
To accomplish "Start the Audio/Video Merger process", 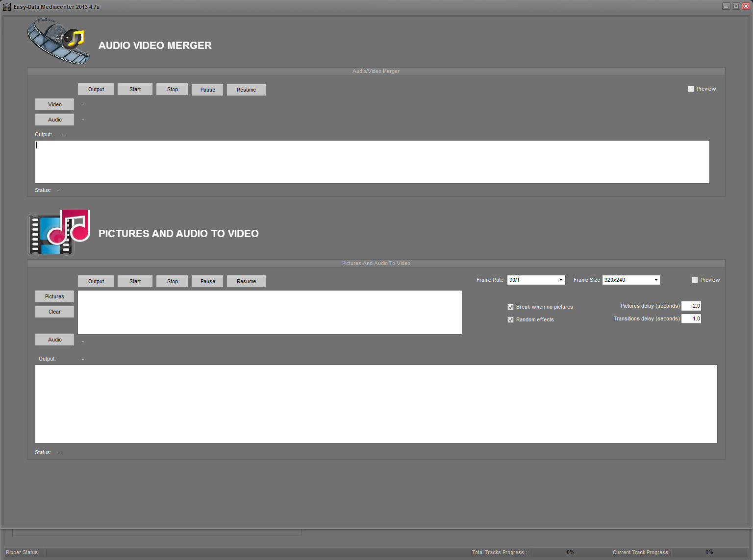I will tap(135, 89).
